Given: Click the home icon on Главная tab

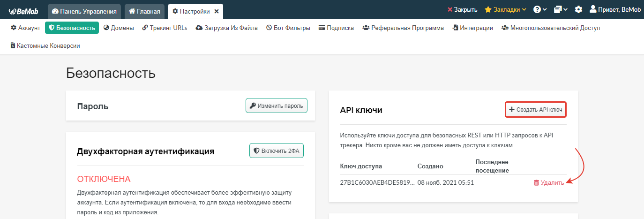Looking at the screenshot, I should click(x=132, y=11).
